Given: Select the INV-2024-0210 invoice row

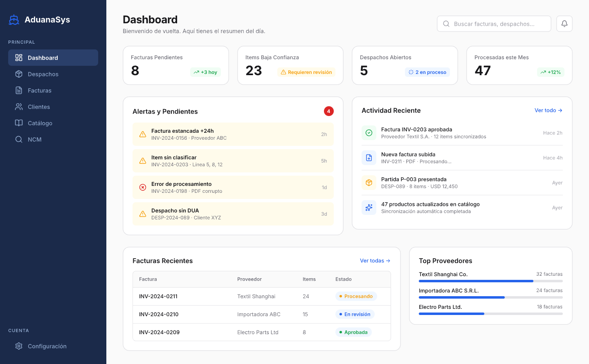Looking at the screenshot, I should tap(261, 314).
